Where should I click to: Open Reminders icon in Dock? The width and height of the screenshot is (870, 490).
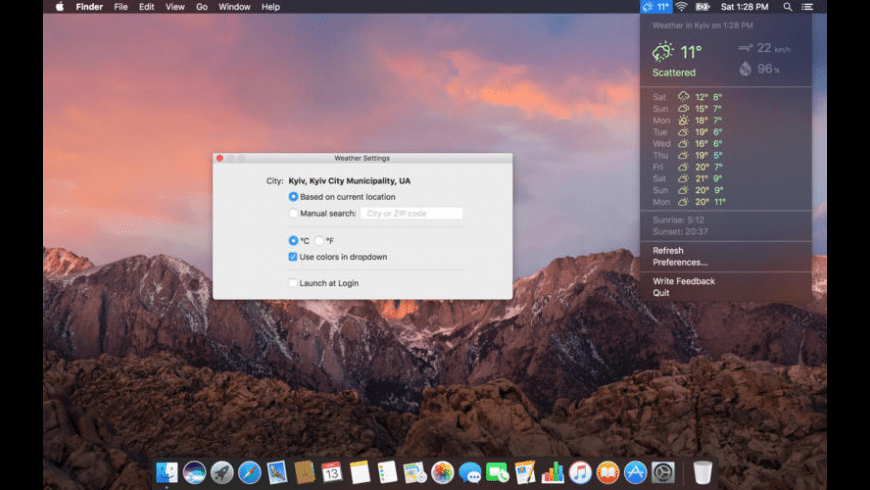tap(387, 473)
